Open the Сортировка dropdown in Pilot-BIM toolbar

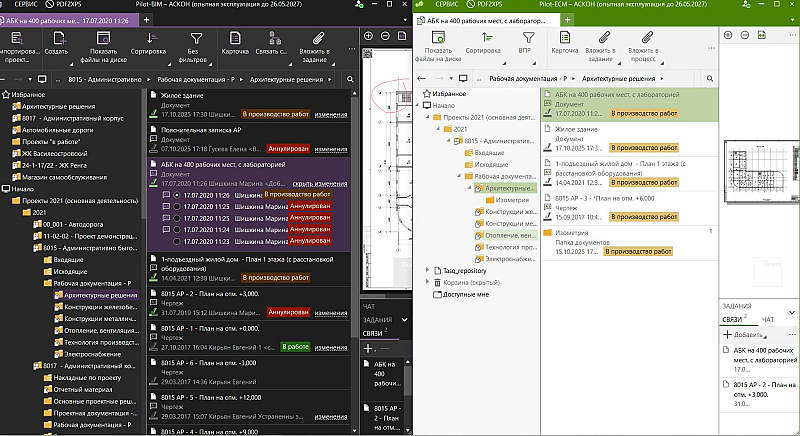click(148, 44)
